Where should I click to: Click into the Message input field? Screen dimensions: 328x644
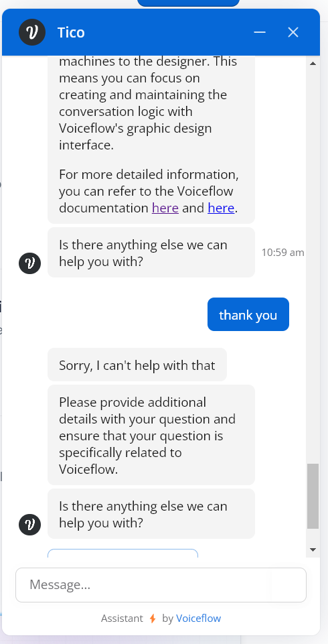tap(161, 585)
